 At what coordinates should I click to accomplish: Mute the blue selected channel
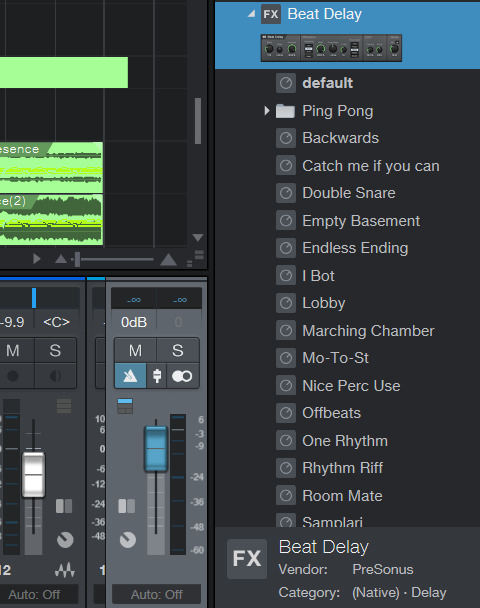(135, 351)
